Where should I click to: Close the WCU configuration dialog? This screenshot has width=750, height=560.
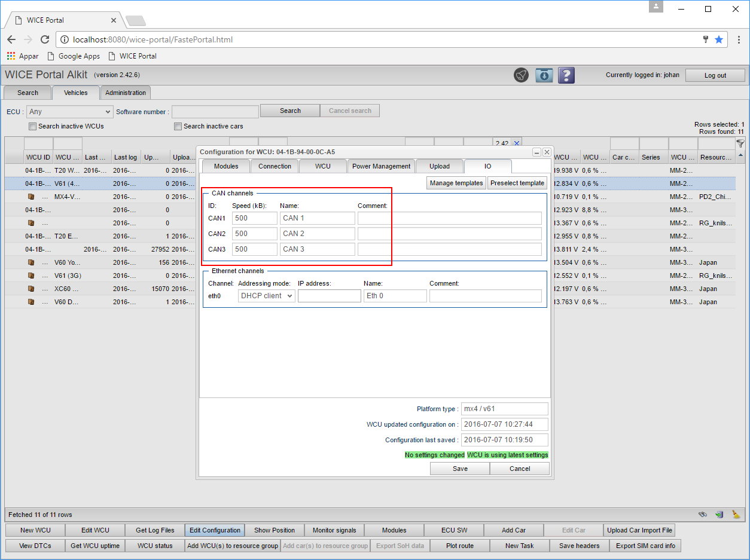[547, 152]
